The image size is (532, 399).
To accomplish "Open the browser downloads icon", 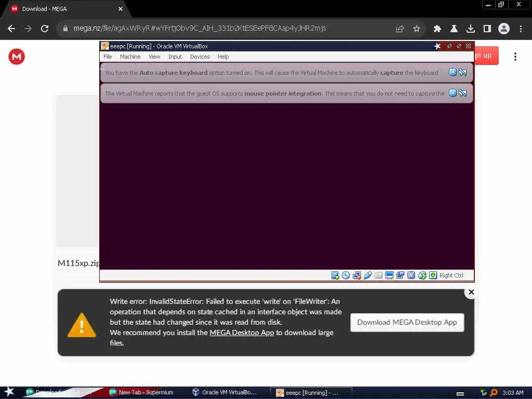I will [x=470, y=29].
